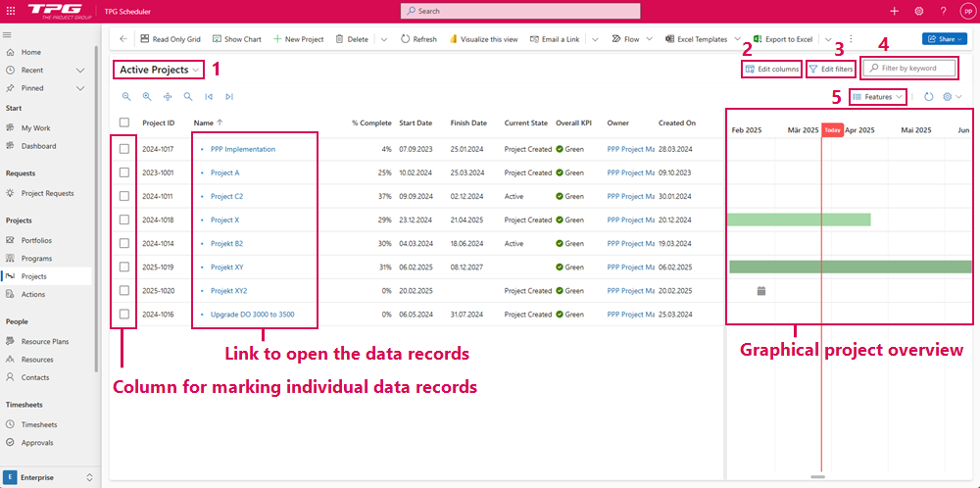The image size is (980, 488).
Task: Open help question mark icon
Action: pyautogui.click(x=943, y=11)
